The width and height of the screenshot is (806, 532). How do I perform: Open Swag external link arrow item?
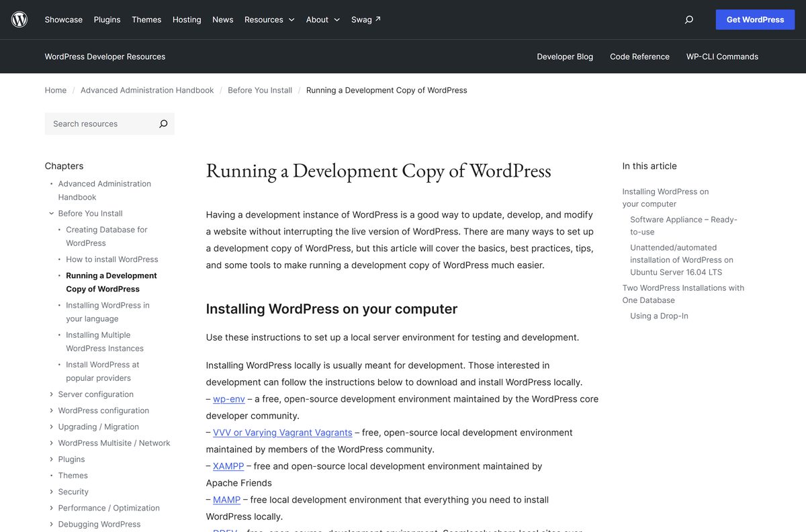(x=366, y=19)
